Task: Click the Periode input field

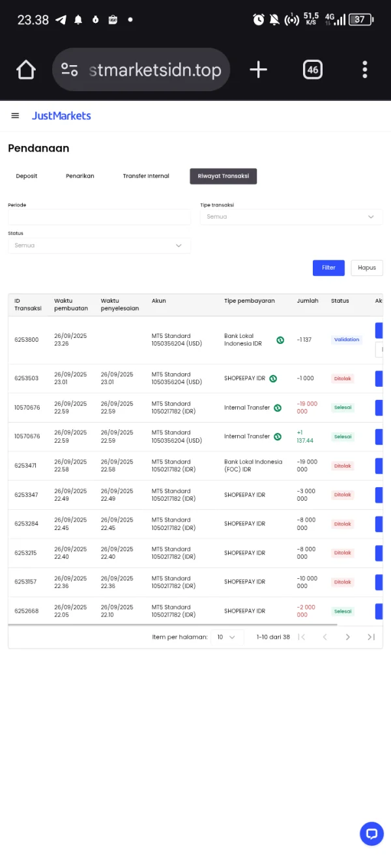Action: [x=99, y=217]
